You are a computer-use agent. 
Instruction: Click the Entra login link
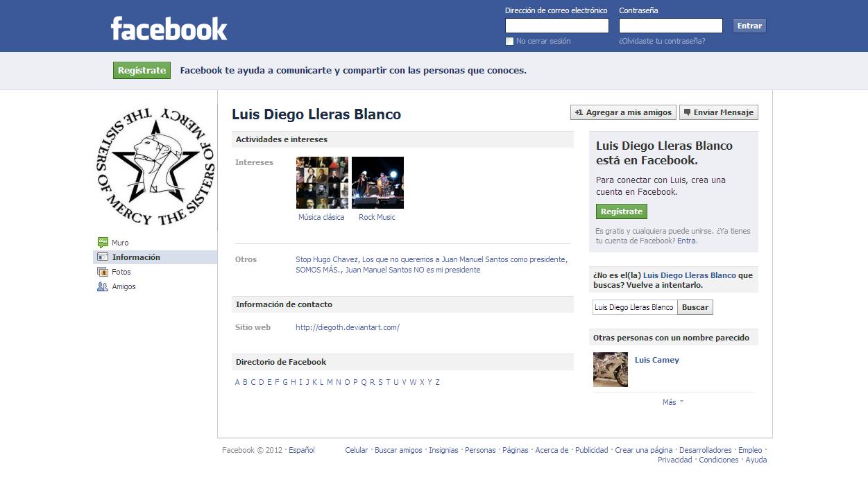(x=686, y=241)
